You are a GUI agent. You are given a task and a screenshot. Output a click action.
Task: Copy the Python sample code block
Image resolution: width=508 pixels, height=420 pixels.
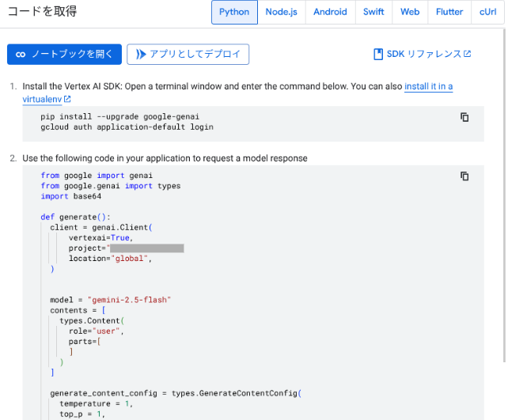pos(464,176)
